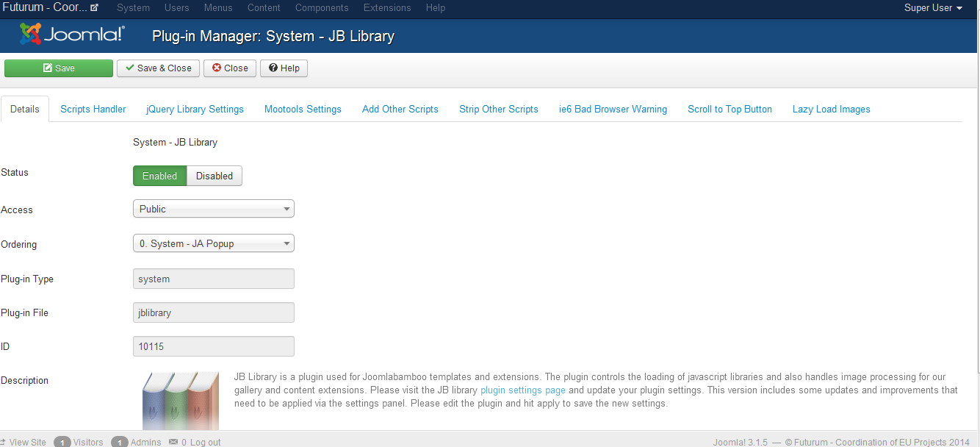
Task: Open the Mootools Settings tab
Action: pyautogui.click(x=303, y=109)
